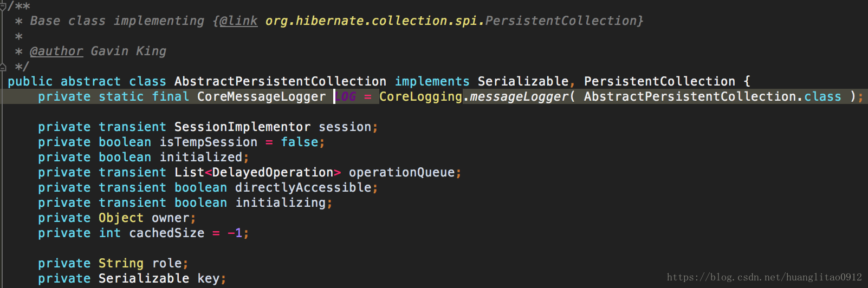Viewport: 868px width, 288px height.
Task: Click the AbstractPersistentCollection class name in the declaration
Action: tap(280, 82)
